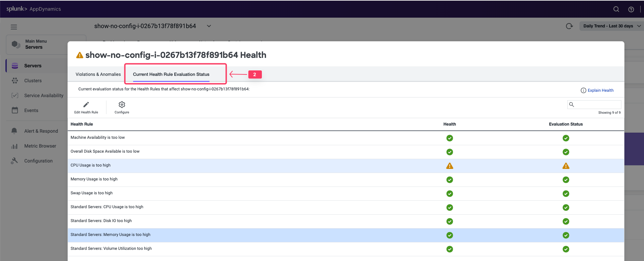Open the Main Menu Servers switcher
Viewport: 644px width, 261px height.
[46, 44]
